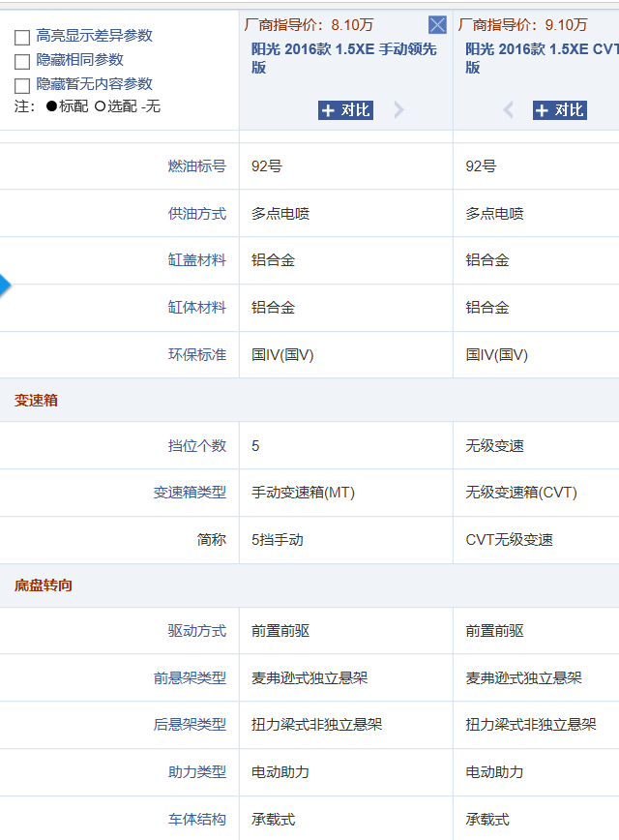Check the 隐藏相同参数 option
Image resolution: width=619 pixels, height=840 pixels.
(22, 62)
